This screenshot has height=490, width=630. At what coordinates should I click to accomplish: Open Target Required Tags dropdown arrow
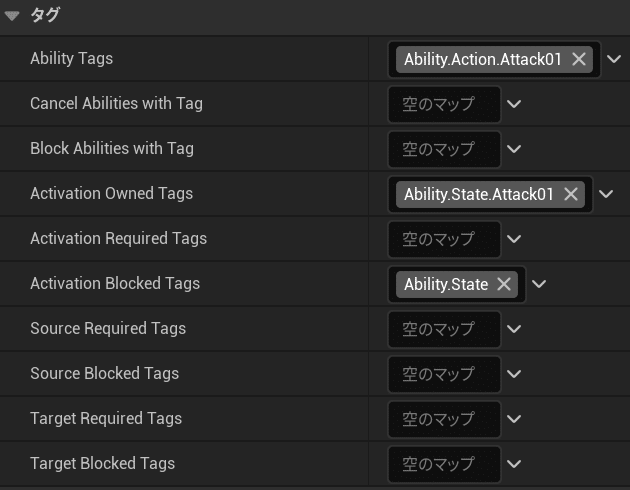coord(514,419)
